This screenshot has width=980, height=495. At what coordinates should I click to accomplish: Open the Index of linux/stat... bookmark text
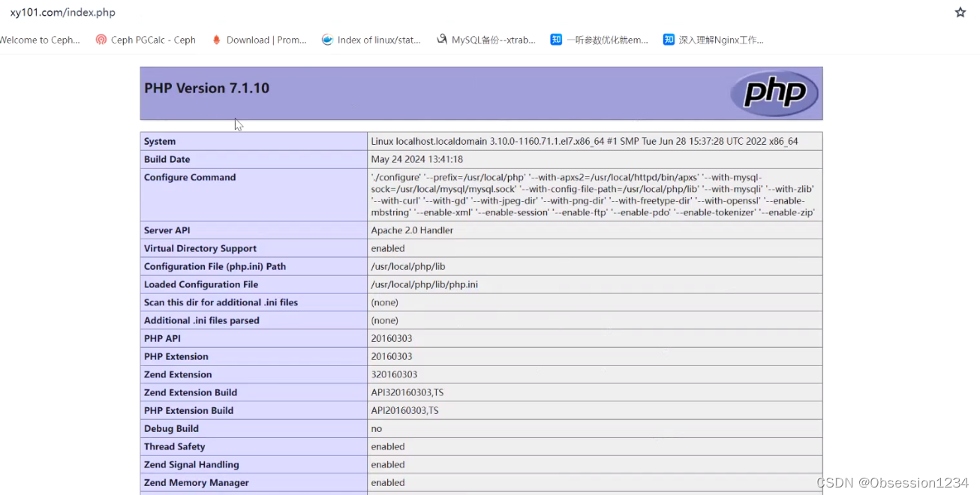[379, 40]
